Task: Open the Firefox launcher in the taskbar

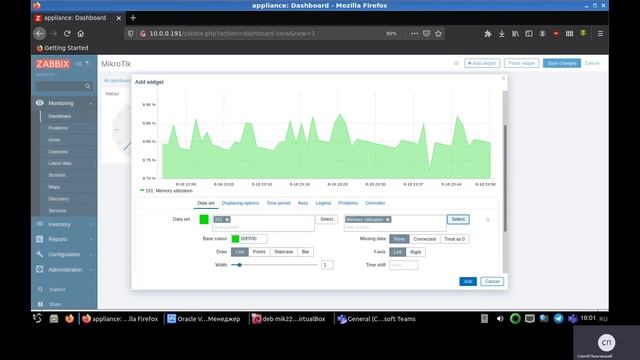Action: tap(69, 318)
